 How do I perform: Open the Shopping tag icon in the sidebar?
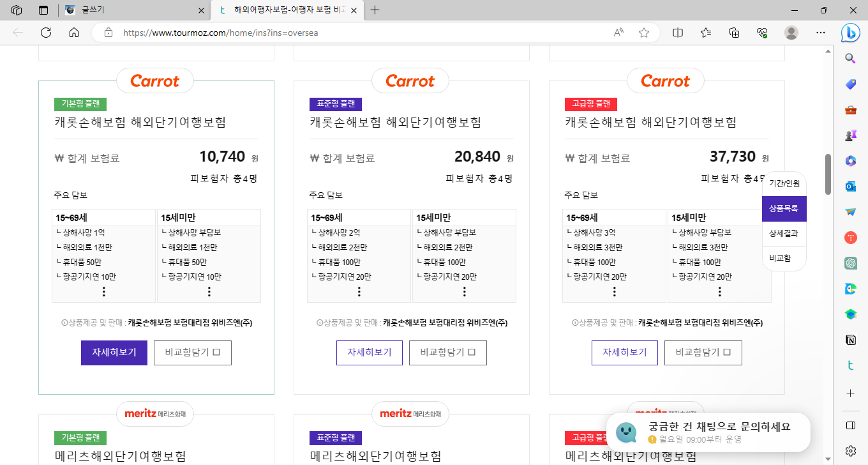pyautogui.click(x=850, y=84)
